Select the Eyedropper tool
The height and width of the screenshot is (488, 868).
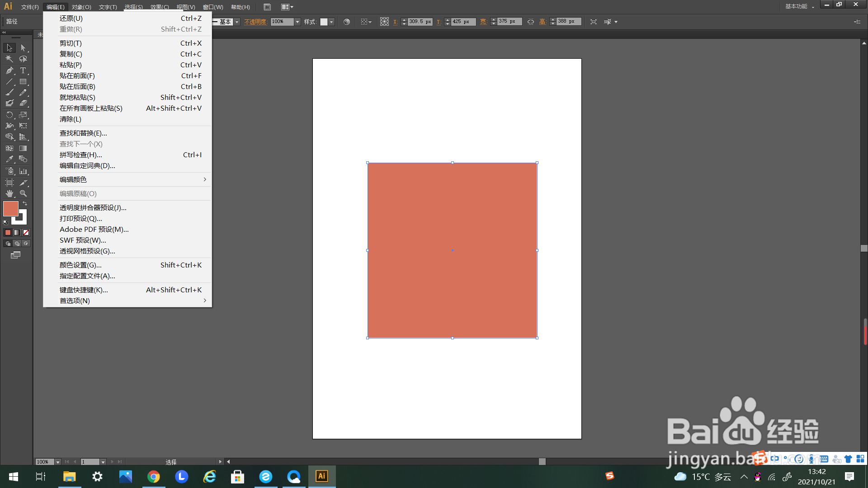(9, 160)
